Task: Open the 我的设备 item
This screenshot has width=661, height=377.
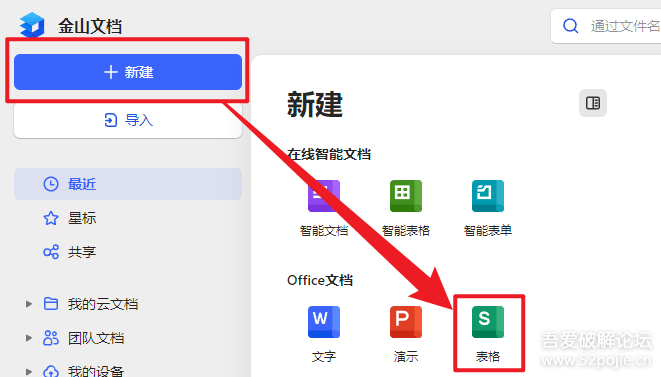Action: click(x=96, y=371)
